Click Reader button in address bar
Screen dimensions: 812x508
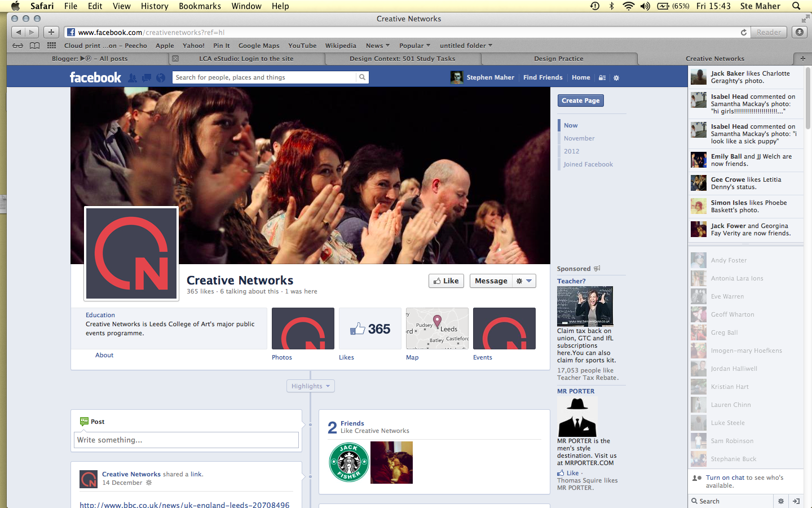[x=769, y=32]
